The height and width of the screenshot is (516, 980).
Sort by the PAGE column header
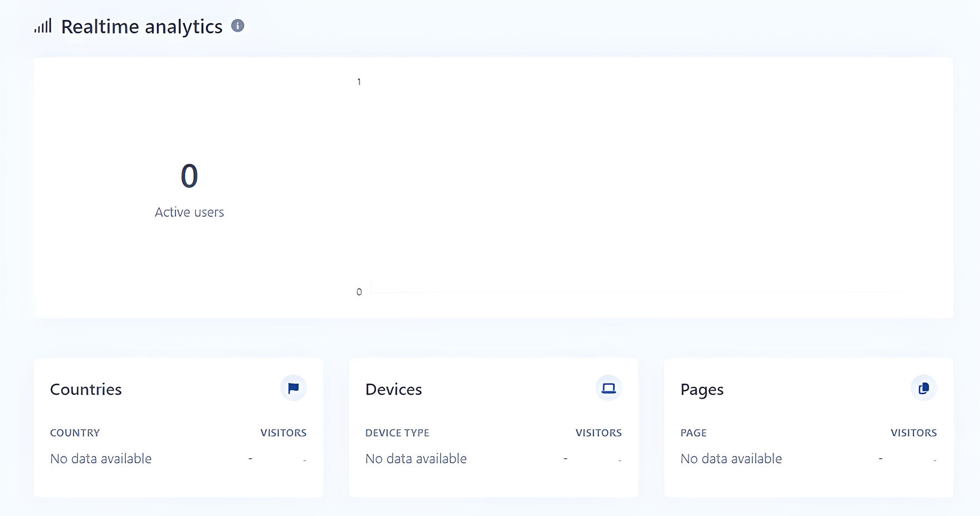[x=693, y=433]
